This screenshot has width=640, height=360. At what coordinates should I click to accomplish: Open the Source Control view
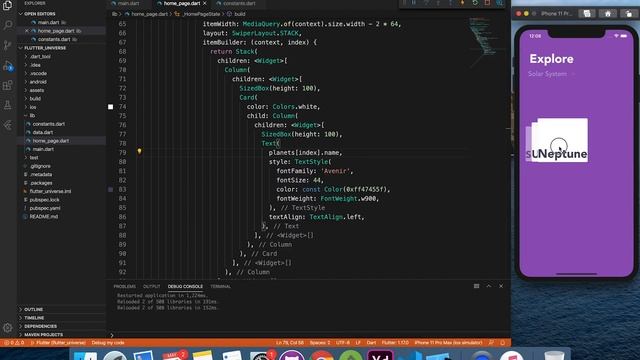tap(7, 45)
